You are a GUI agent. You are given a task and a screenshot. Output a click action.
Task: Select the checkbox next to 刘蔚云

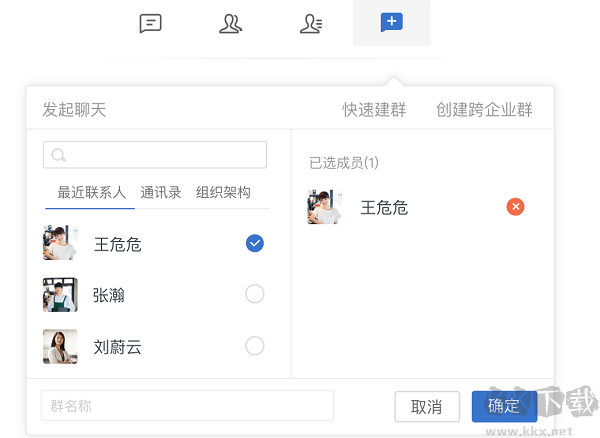pos(255,346)
